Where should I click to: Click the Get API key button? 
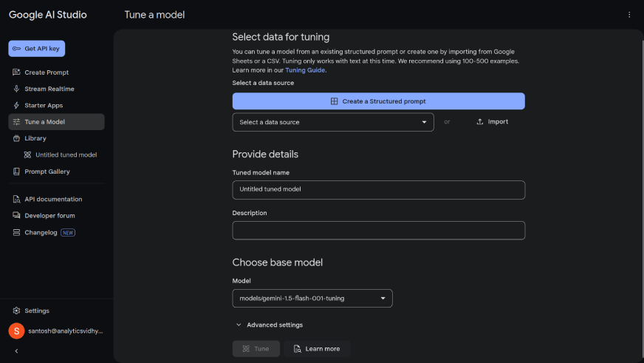(x=36, y=49)
